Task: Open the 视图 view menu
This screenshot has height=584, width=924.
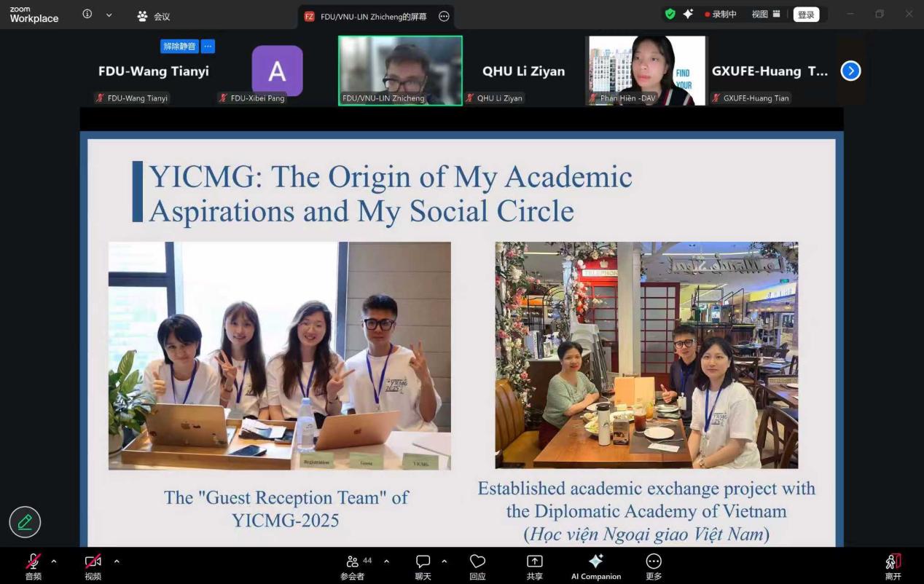Action: pos(765,15)
